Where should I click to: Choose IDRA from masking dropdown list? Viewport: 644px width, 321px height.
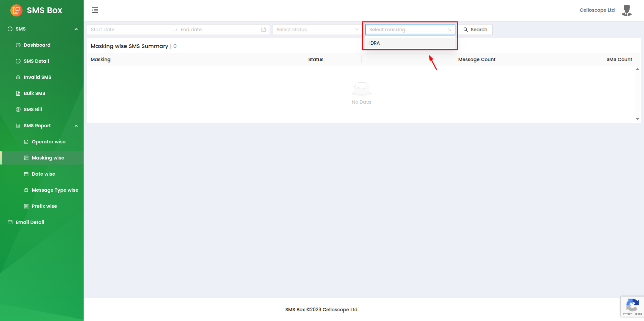click(x=375, y=43)
